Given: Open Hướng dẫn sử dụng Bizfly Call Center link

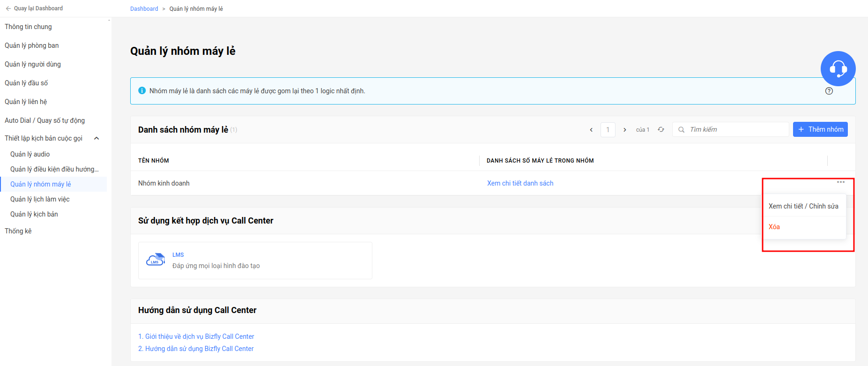Looking at the screenshot, I should pos(196,349).
